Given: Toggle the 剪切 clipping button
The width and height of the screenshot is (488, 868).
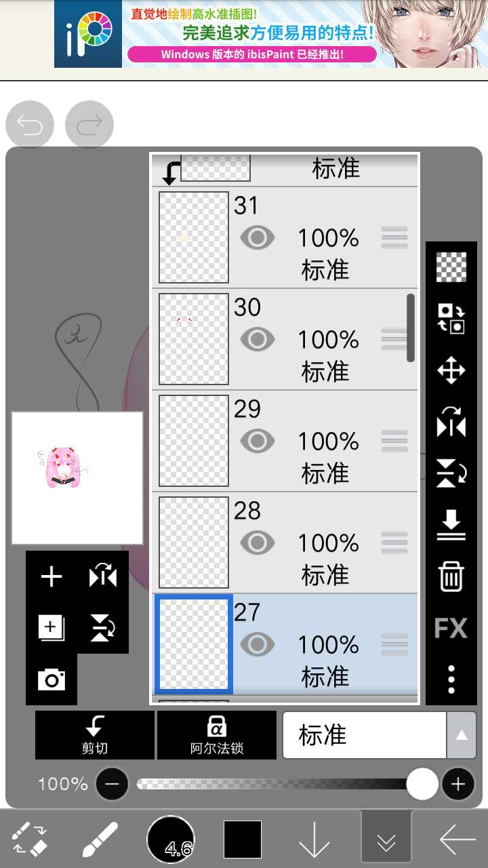Looking at the screenshot, I should (95, 735).
